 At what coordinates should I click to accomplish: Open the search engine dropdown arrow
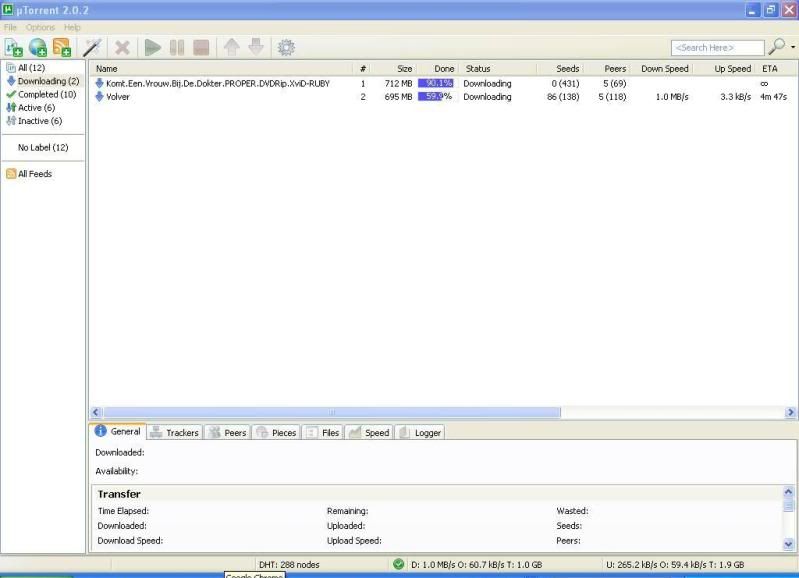[x=793, y=47]
